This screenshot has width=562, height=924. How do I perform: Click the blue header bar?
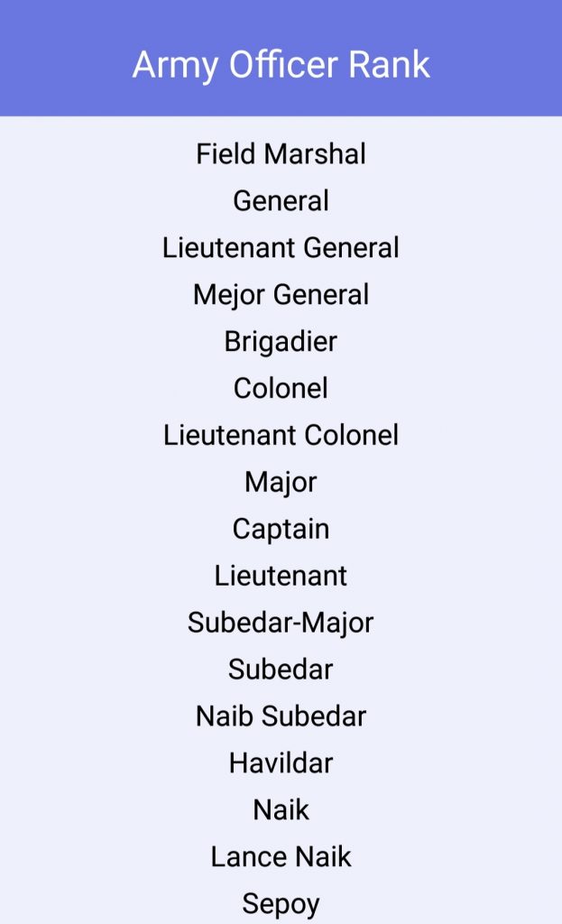(x=281, y=58)
